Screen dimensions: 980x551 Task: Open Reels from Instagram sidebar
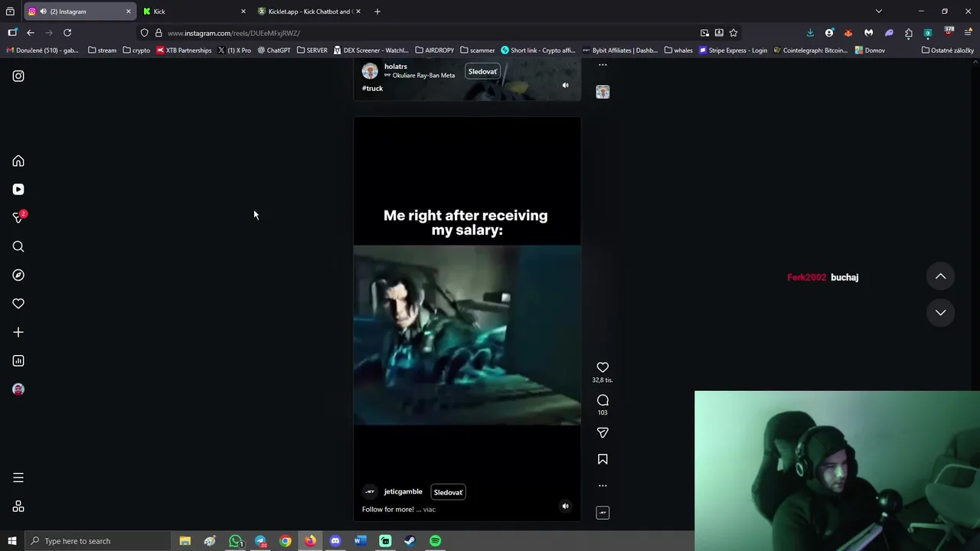pos(18,190)
